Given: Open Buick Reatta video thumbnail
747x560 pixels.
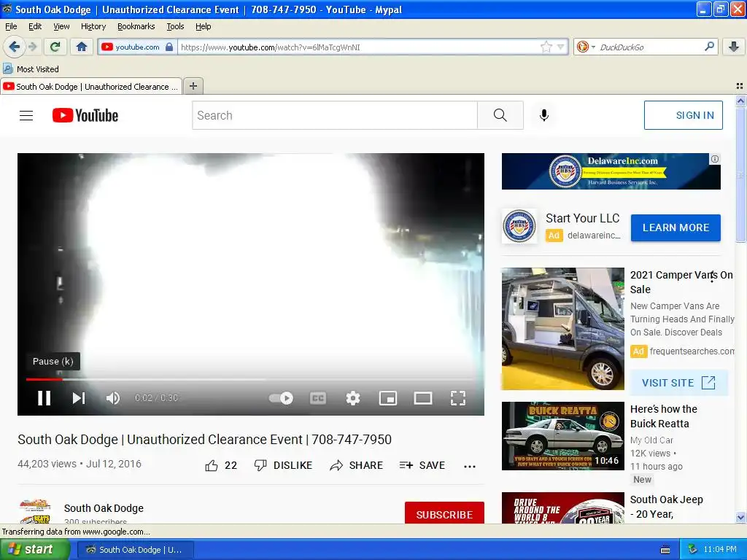Looking at the screenshot, I should (562, 436).
